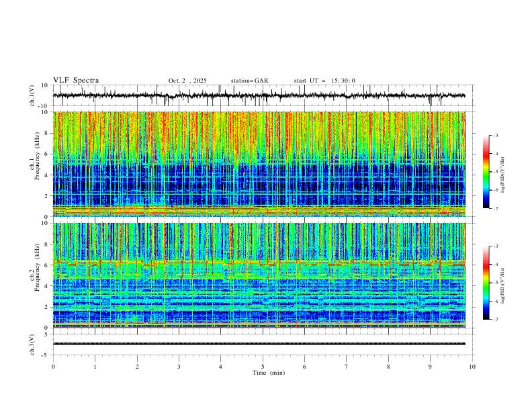Click ch.1 colorbar log(PSD) label

[503, 175]
